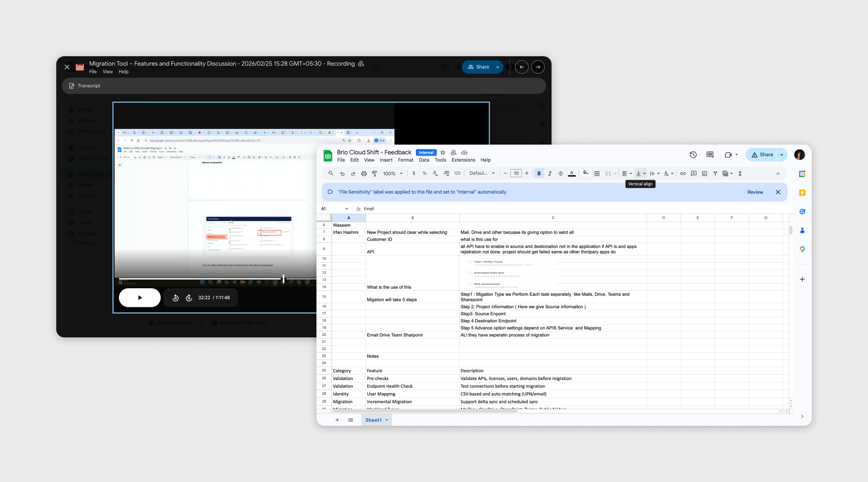Click the Share button in Sheets
This screenshot has width=868, height=482.
[x=762, y=155]
